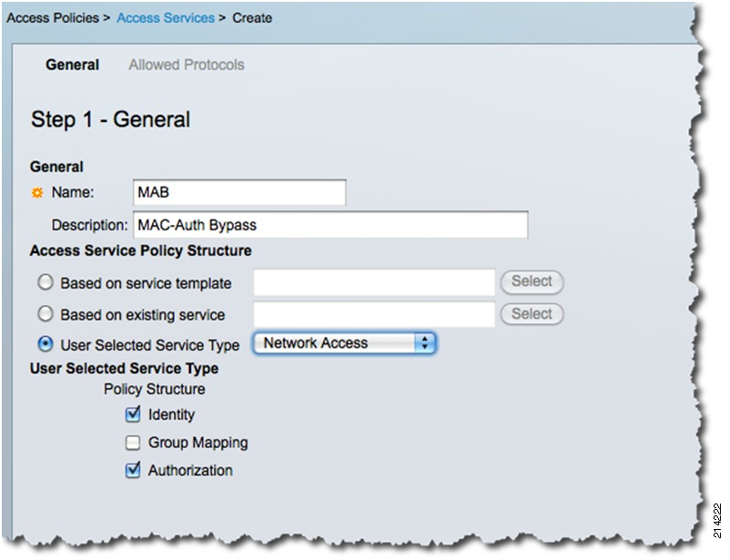The width and height of the screenshot is (730, 560).
Task: Enable the Group Mapping checkbox
Action: 133,443
